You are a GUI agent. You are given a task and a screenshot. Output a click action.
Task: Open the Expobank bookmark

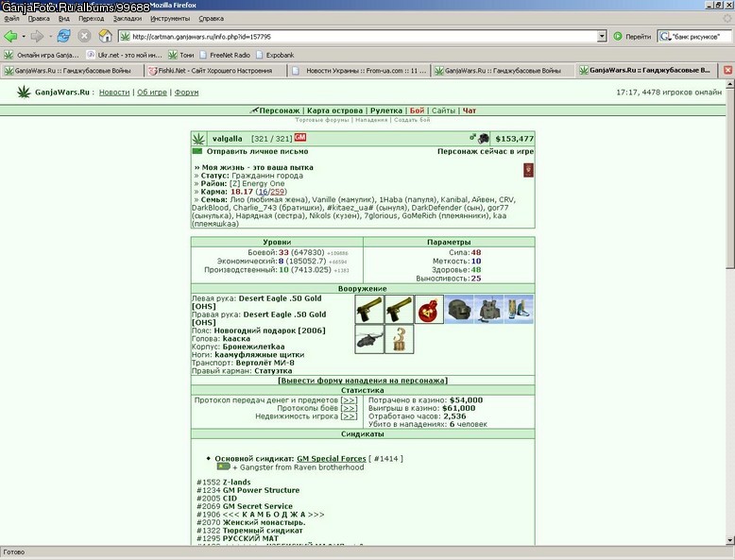pos(275,55)
